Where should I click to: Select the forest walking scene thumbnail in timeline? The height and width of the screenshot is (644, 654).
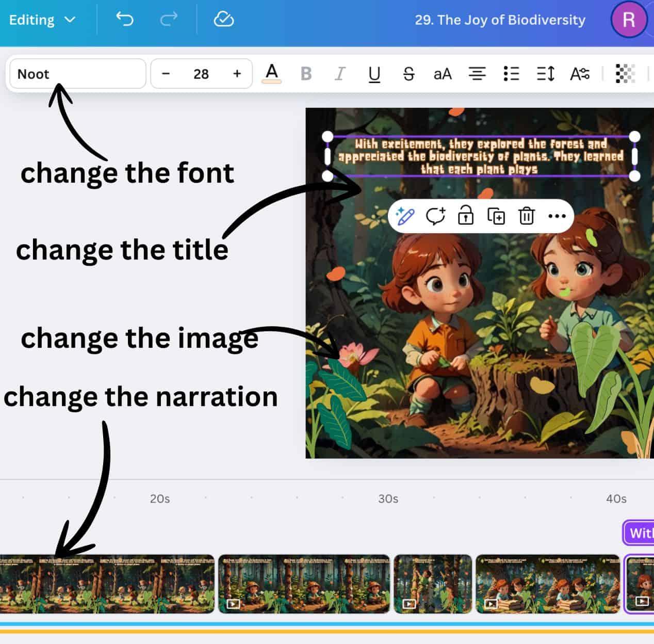[x=107, y=584]
